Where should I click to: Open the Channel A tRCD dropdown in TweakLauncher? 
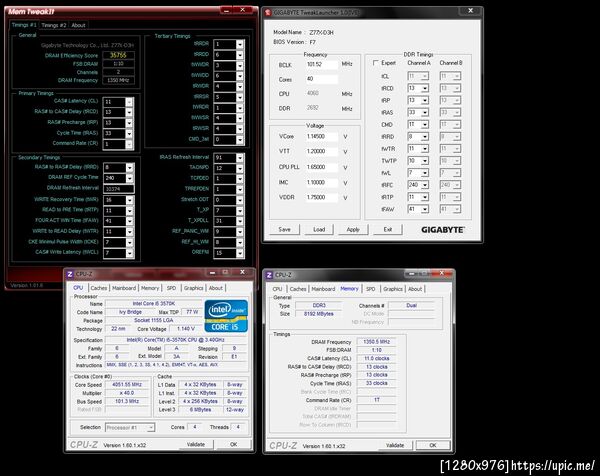425,88
